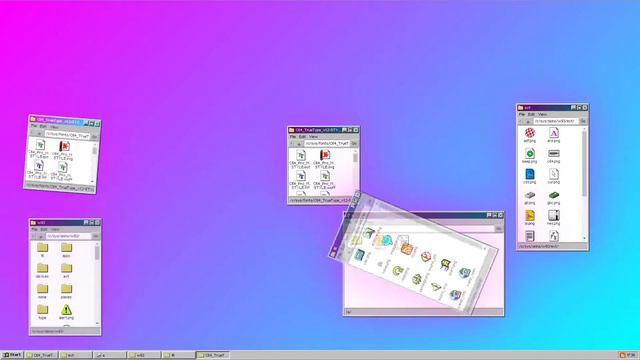Select the red SVG font file in upright OBK window
The image size is (640, 360).
coord(324,155)
